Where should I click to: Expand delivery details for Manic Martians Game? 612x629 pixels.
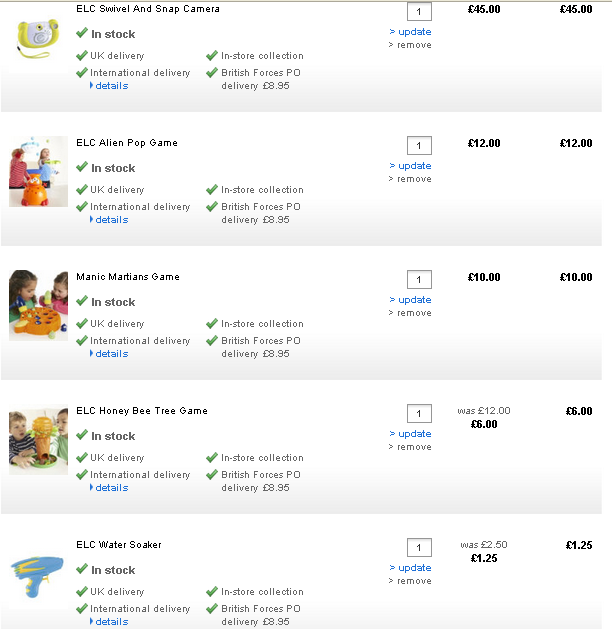111,354
